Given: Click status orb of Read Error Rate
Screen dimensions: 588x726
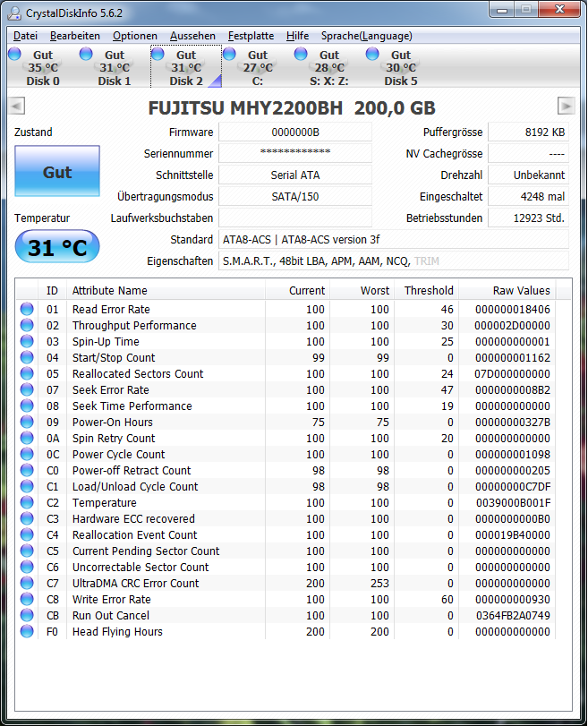Looking at the screenshot, I should (27, 309).
